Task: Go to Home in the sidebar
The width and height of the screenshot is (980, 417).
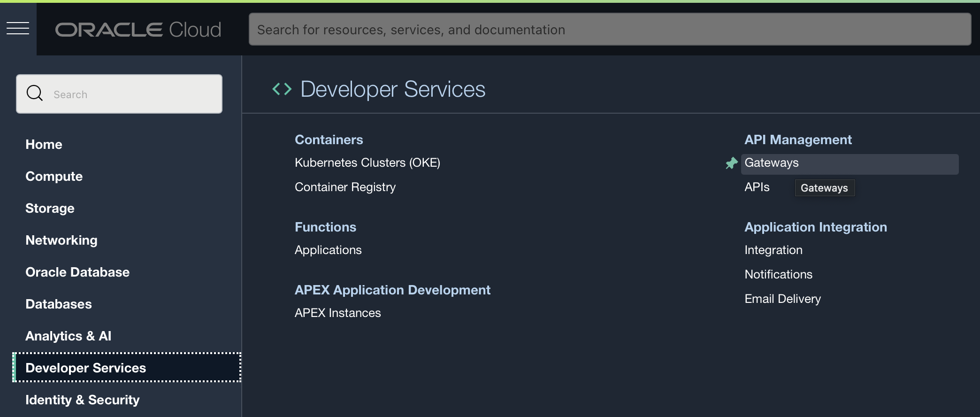Action: point(44,145)
